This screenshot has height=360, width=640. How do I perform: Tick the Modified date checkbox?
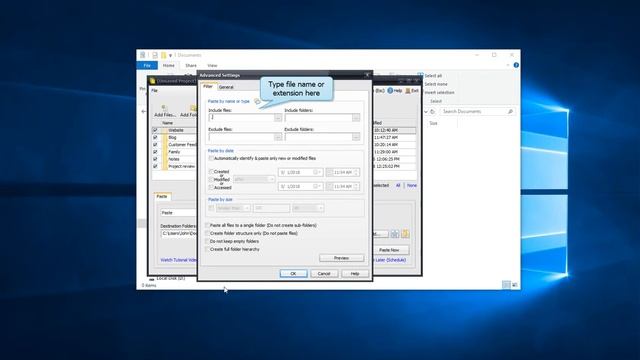point(211,179)
